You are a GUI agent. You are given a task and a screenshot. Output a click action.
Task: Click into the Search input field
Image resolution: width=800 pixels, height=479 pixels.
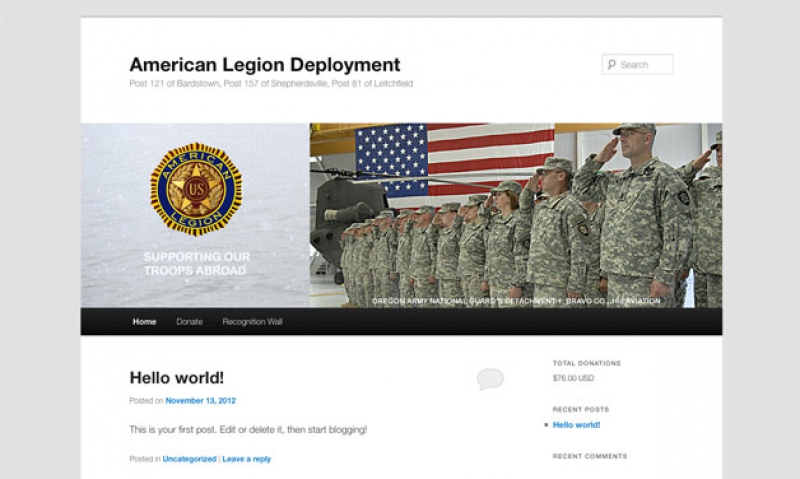637,65
